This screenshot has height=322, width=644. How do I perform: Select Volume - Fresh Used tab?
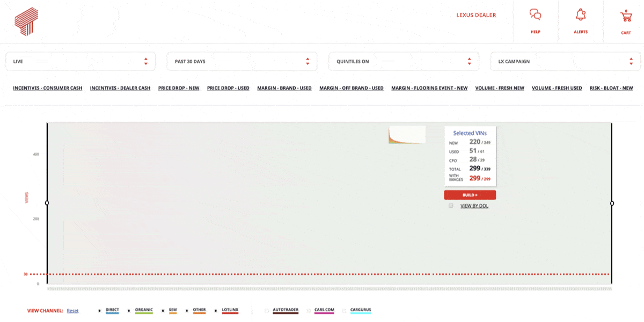(x=557, y=88)
